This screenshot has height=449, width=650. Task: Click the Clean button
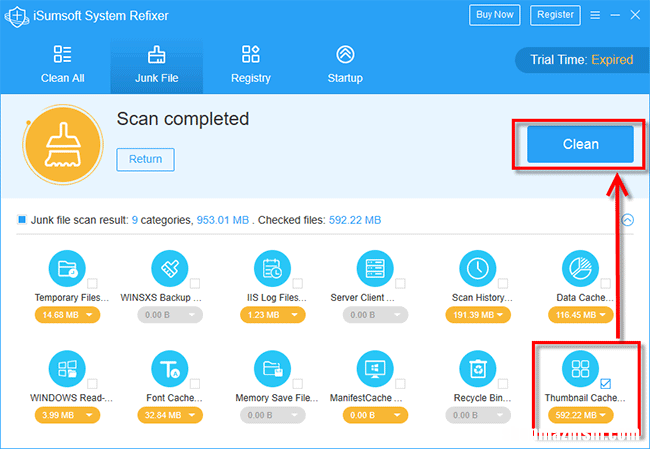(580, 144)
